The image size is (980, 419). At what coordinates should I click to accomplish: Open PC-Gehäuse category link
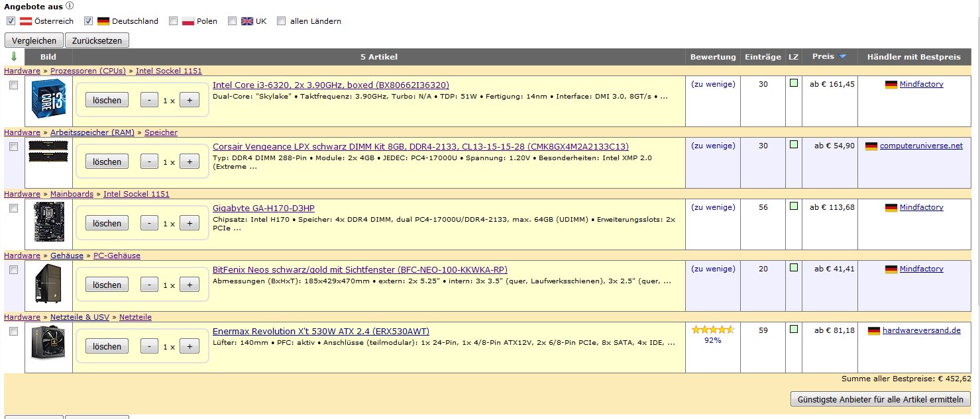point(117,256)
